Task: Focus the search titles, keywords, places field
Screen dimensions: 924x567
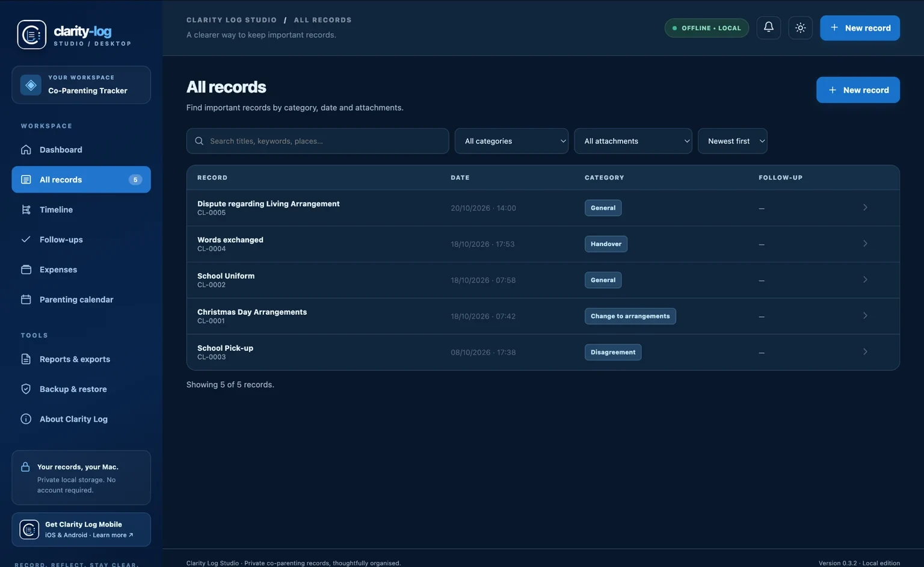Action: point(318,141)
